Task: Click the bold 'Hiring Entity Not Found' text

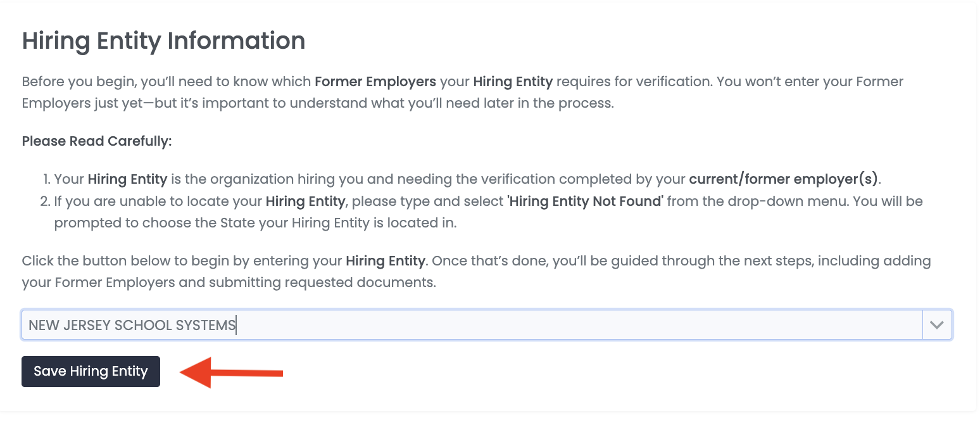Action: coord(585,201)
